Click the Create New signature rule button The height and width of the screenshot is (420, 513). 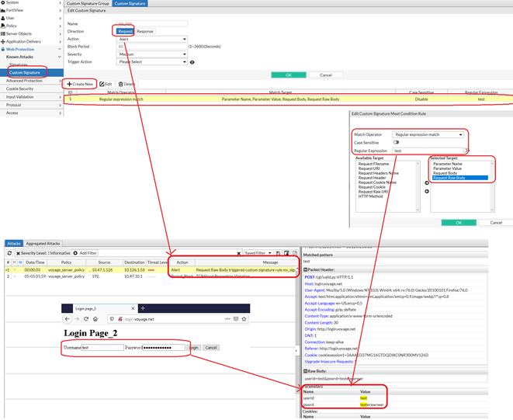[80, 84]
